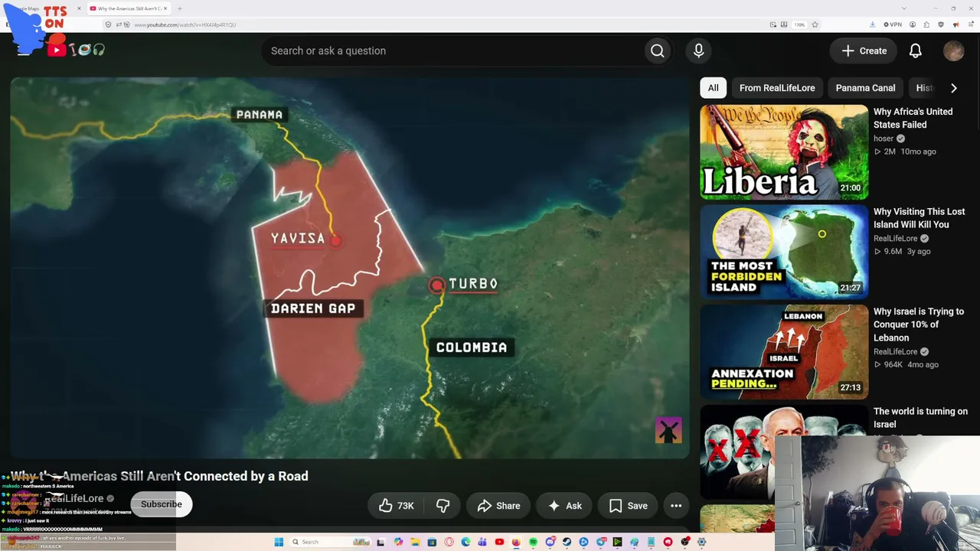
Task: Open Steam from the taskbar
Action: (567, 542)
